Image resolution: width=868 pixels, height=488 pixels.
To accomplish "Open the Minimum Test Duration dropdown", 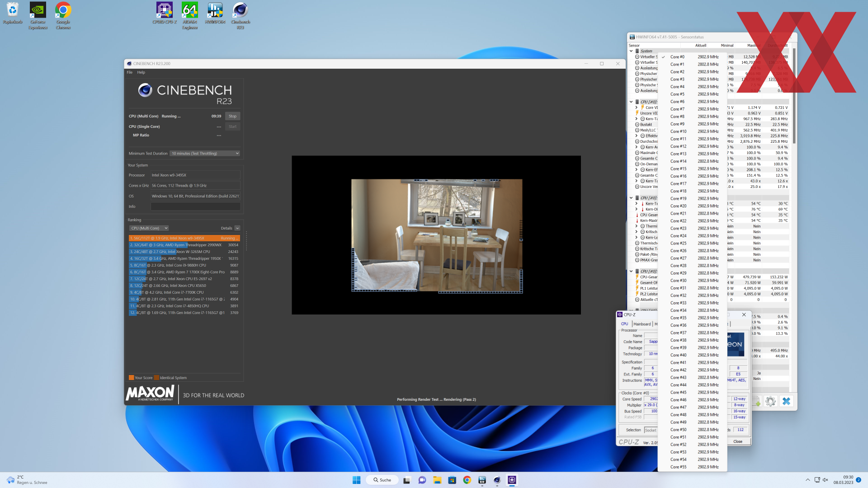I will click(205, 154).
